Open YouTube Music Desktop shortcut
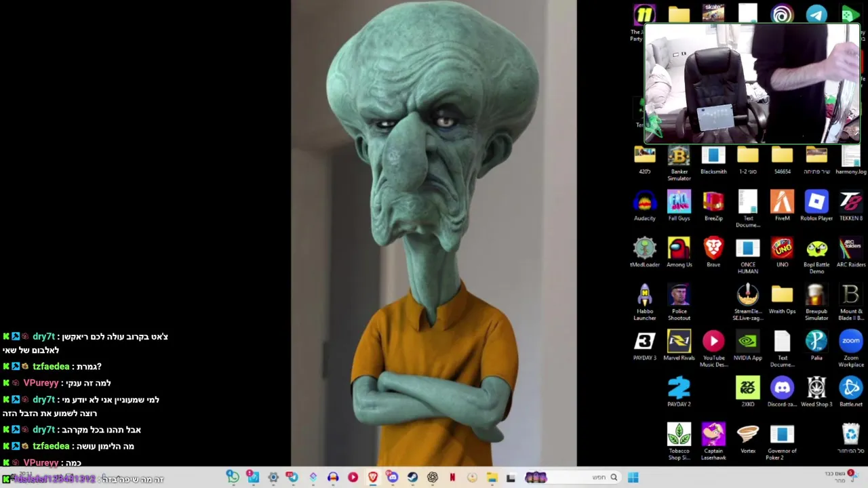The image size is (868, 488). tap(713, 350)
